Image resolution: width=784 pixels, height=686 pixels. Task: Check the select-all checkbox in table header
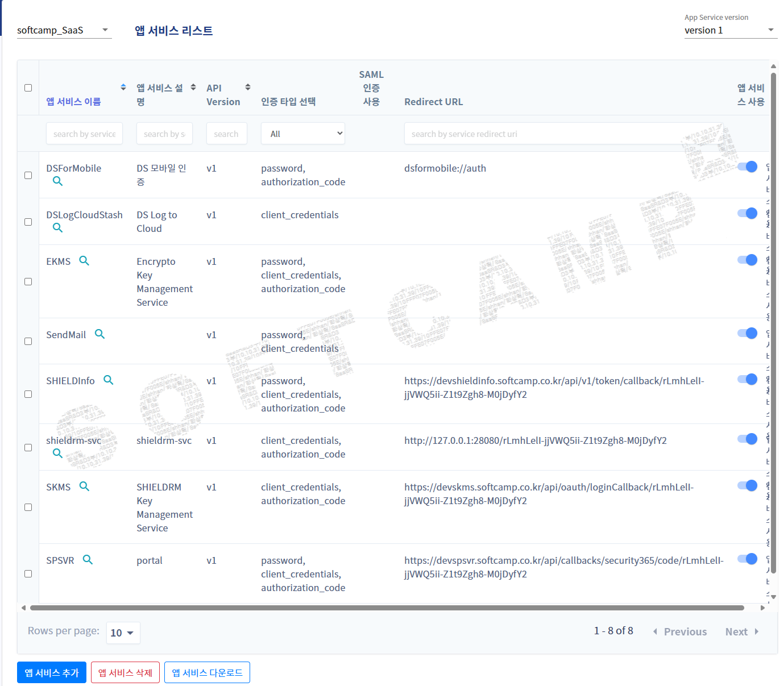28,88
